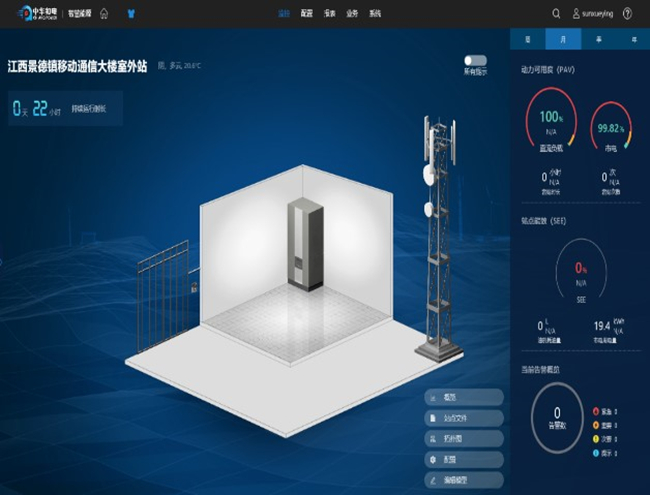Click the red urgent alarm indicator
Viewport: 650px width, 495px height.
coord(596,411)
